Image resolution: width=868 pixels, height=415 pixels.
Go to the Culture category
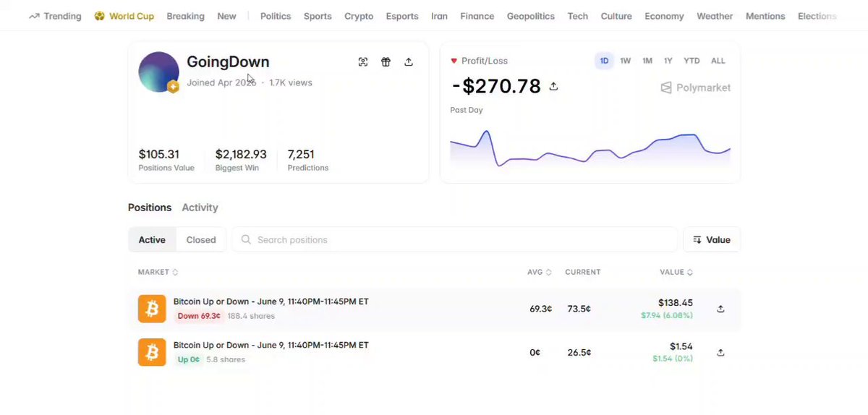616,16
